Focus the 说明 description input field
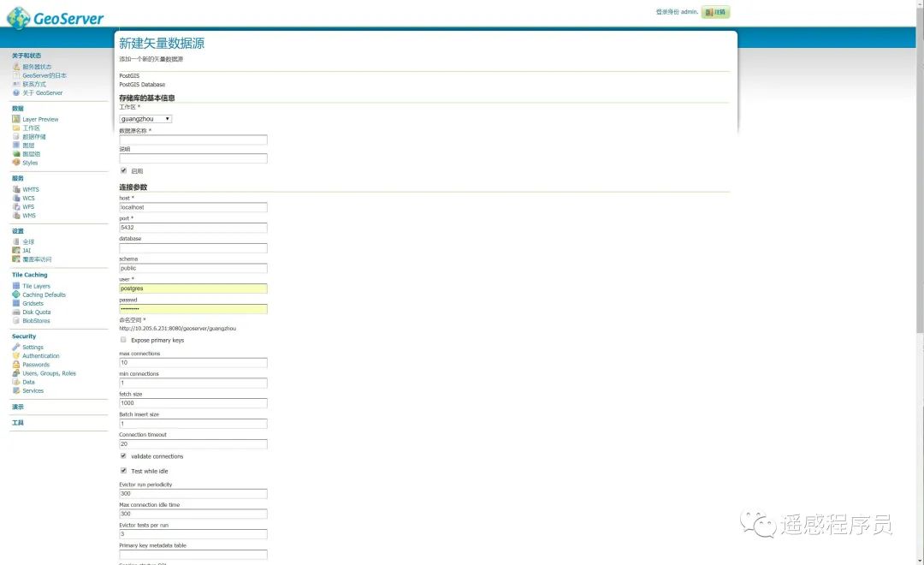 tap(193, 158)
